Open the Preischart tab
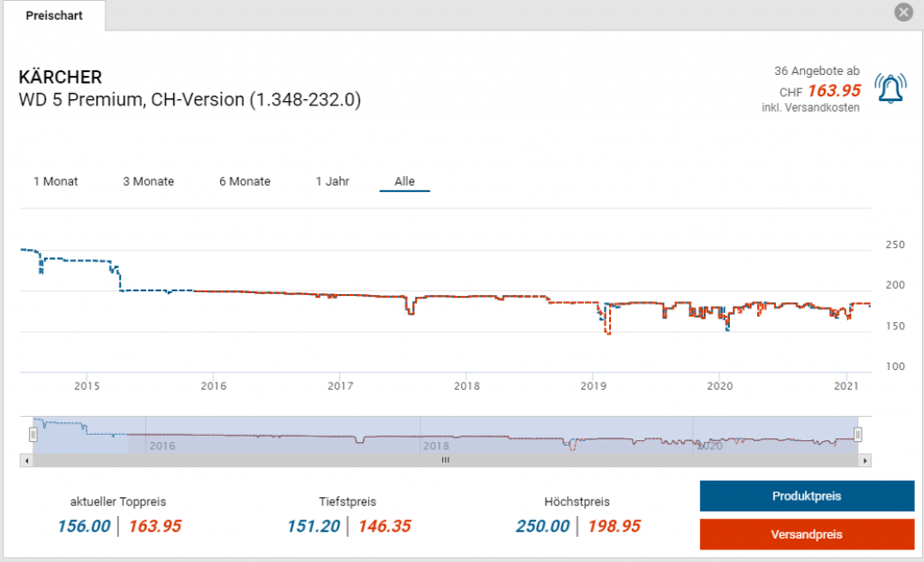Image resolution: width=924 pixels, height=562 pixels. click(54, 15)
